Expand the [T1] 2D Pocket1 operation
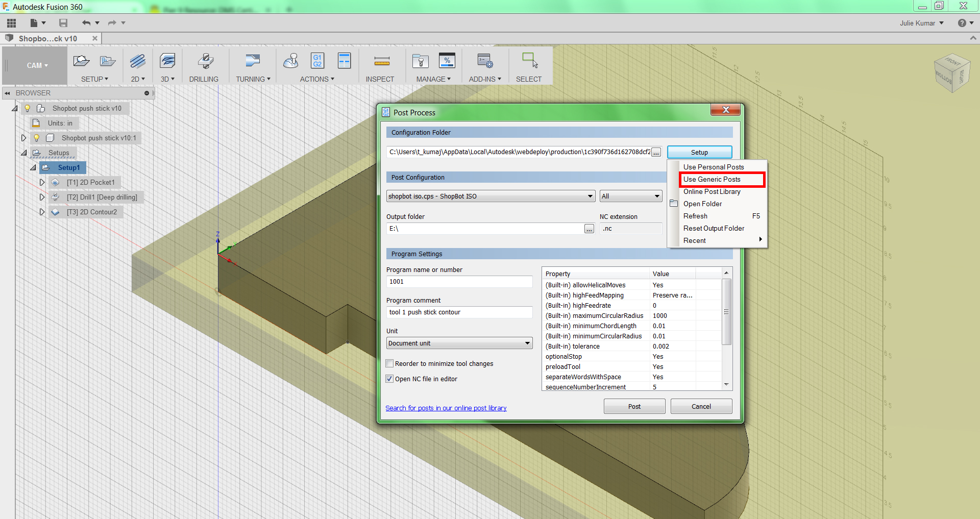Viewport: 980px width, 519px height. point(42,182)
